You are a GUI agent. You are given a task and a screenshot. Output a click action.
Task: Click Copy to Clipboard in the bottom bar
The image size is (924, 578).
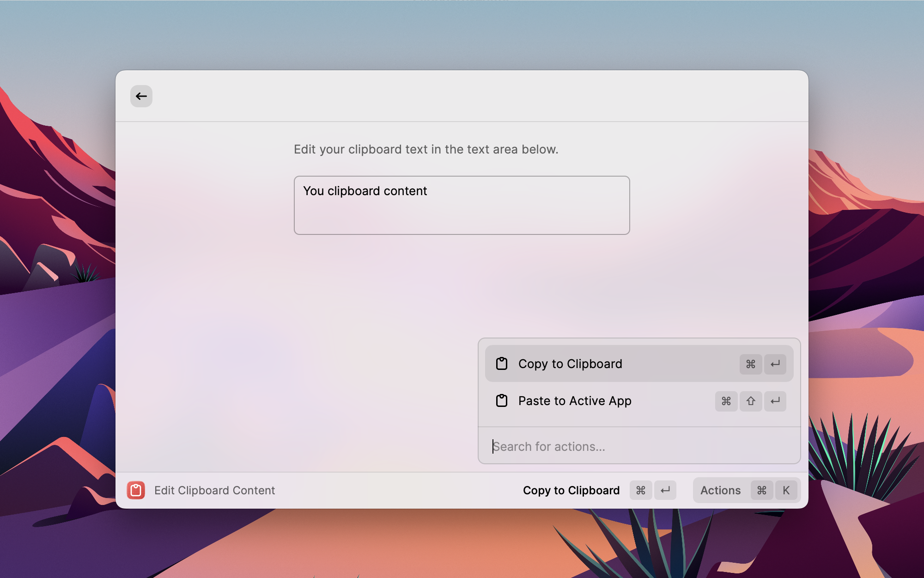[571, 490]
